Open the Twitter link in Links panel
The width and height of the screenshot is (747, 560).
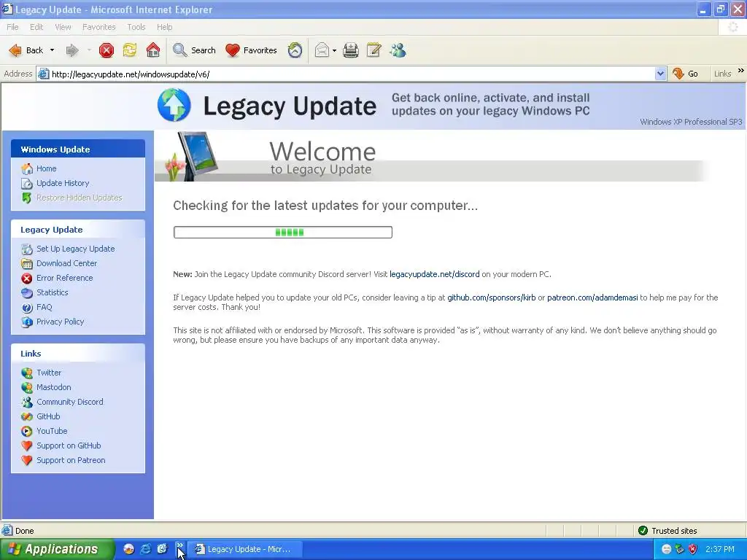49,373
